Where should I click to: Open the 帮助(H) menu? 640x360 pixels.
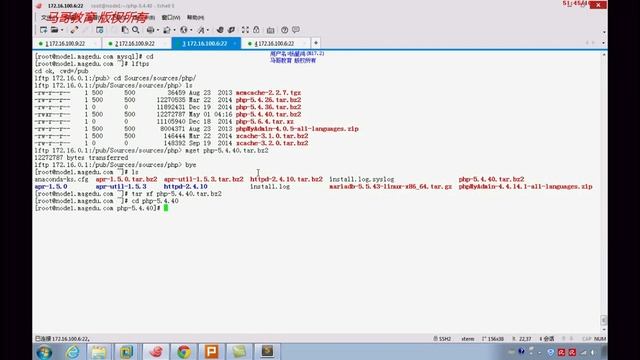coord(195,18)
